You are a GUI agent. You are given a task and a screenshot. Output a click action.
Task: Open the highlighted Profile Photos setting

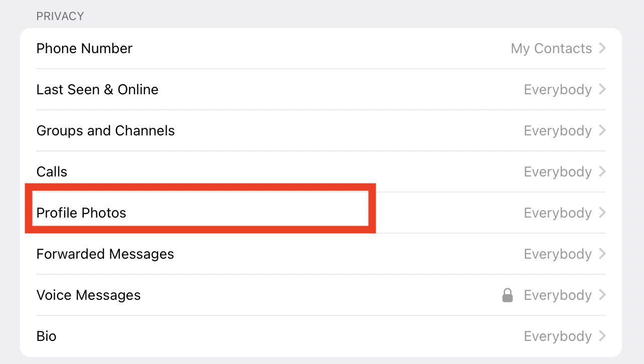click(321, 213)
